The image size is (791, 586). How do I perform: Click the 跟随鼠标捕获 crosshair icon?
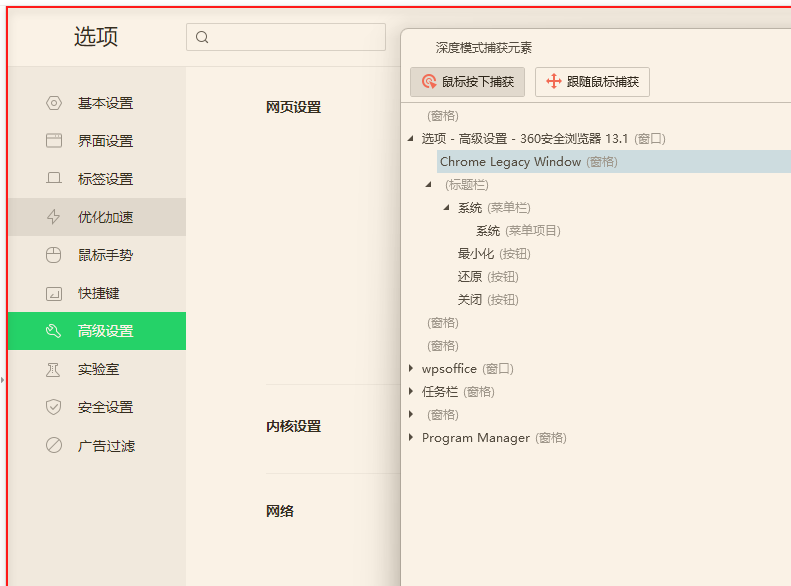pos(553,81)
